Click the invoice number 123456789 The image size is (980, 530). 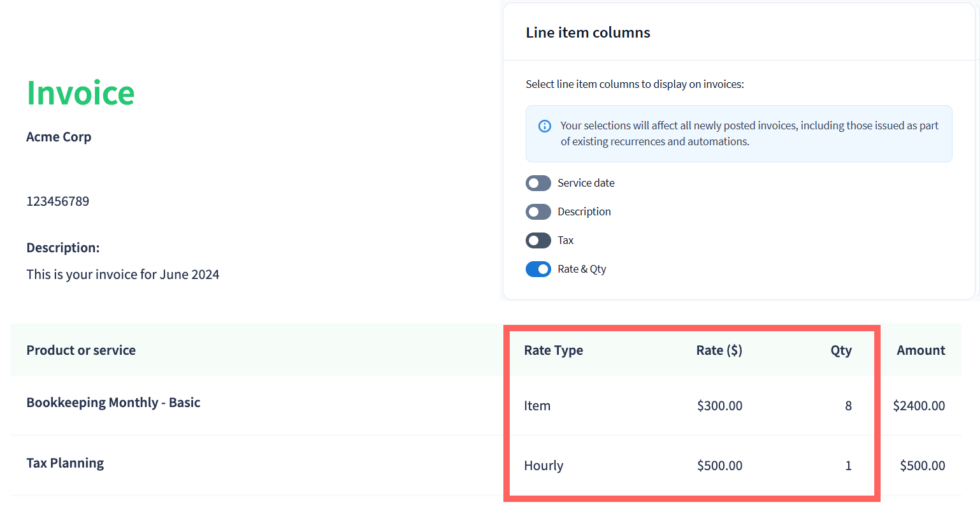57,201
